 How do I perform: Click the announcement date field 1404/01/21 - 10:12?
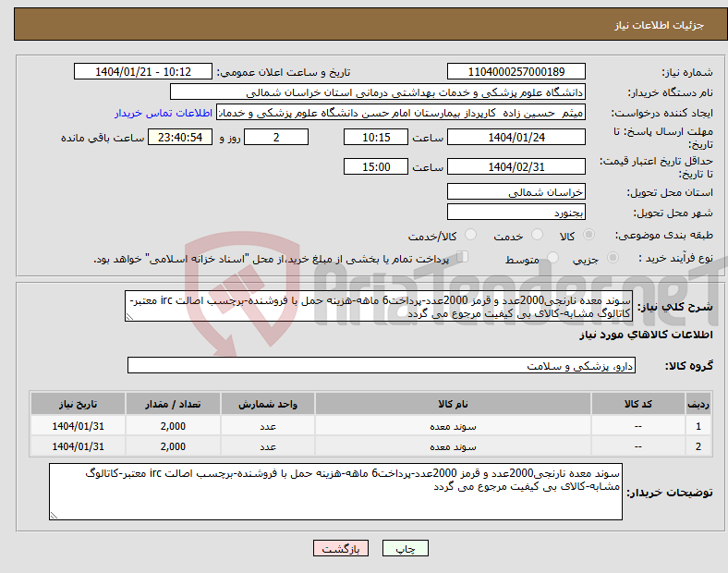coord(143,71)
